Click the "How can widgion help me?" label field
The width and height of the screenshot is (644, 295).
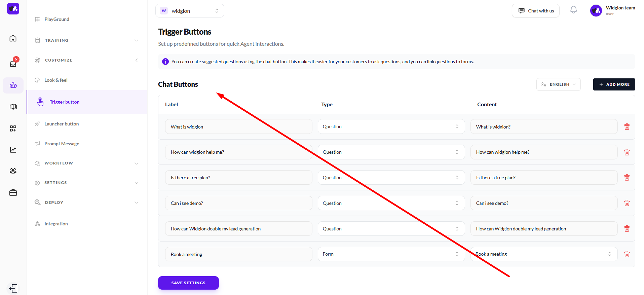tap(238, 152)
